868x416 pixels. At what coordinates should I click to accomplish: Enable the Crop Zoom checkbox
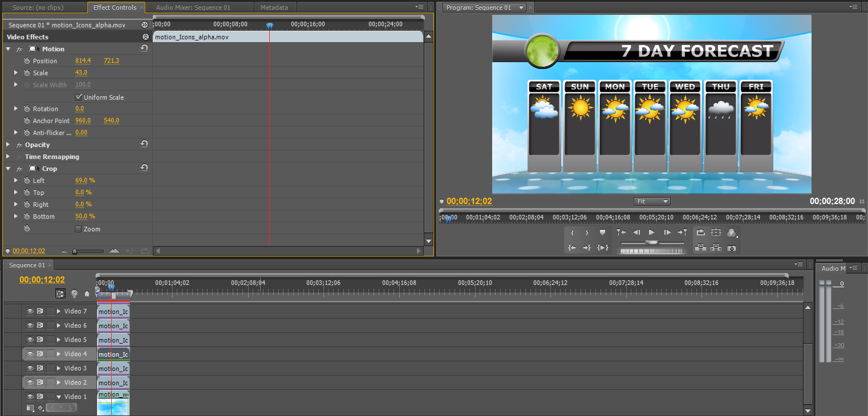point(79,229)
